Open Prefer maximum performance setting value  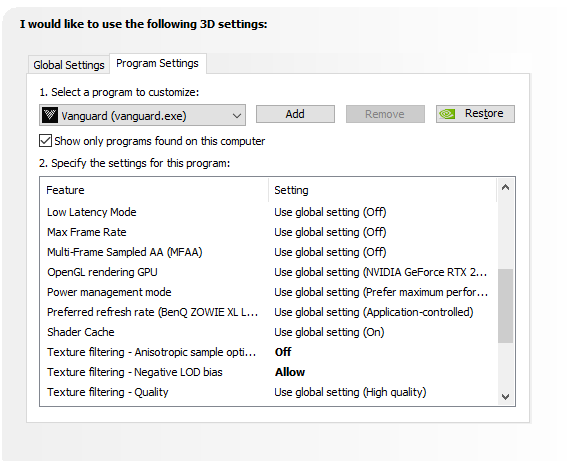381,292
